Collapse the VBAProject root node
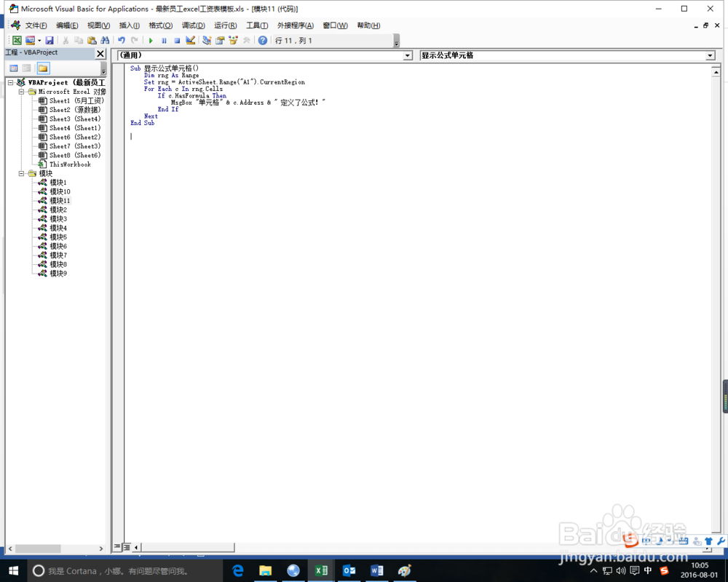The height and width of the screenshot is (582, 728). [x=10, y=83]
